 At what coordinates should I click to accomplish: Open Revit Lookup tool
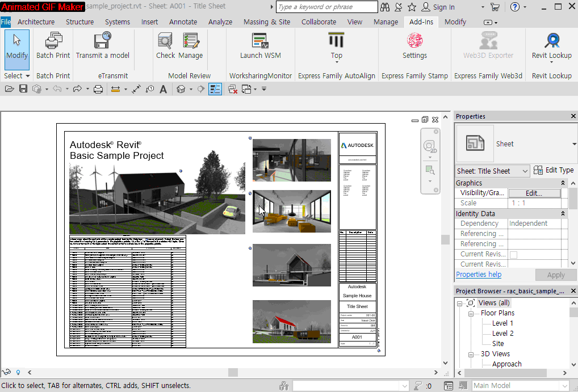[x=551, y=44]
